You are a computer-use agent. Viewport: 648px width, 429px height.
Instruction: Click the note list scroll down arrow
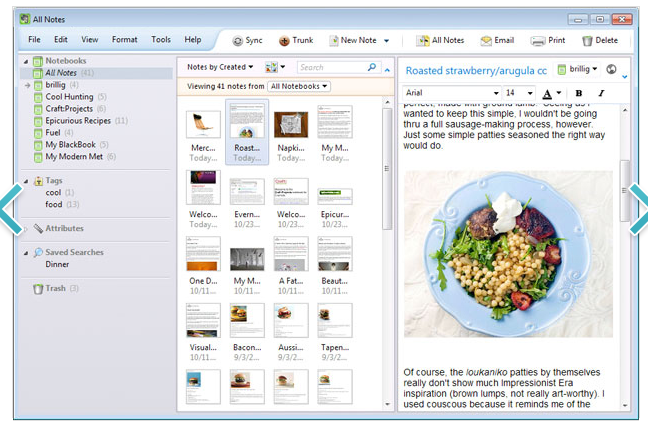tap(387, 405)
